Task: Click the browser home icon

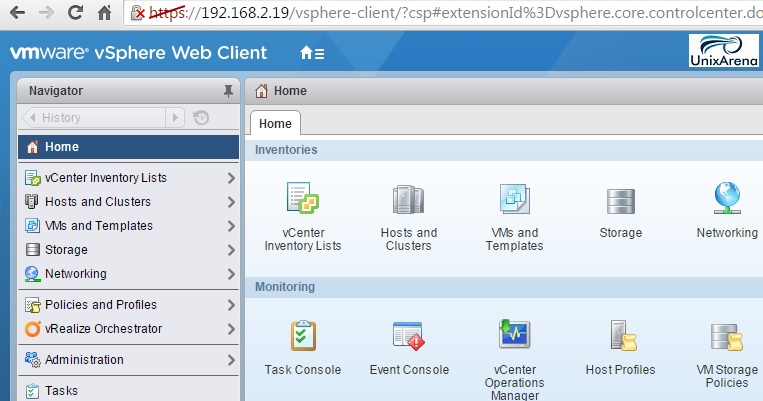Action: 105,13
